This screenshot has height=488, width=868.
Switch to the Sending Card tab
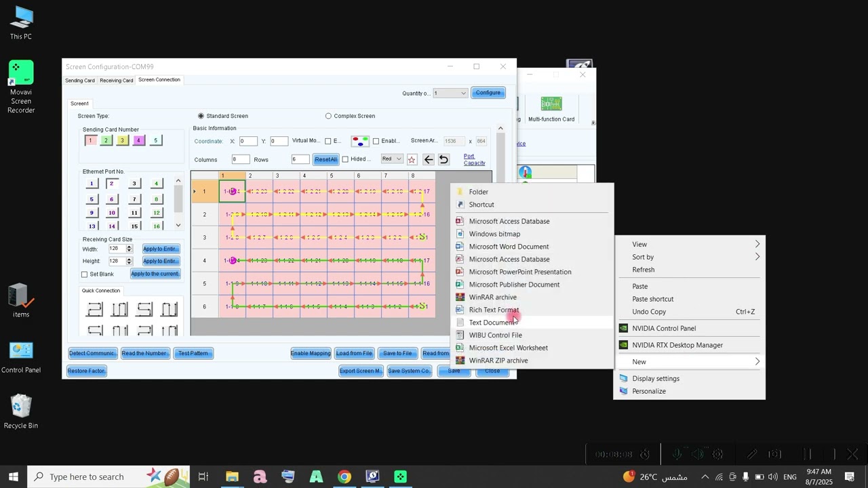(80, 80)
